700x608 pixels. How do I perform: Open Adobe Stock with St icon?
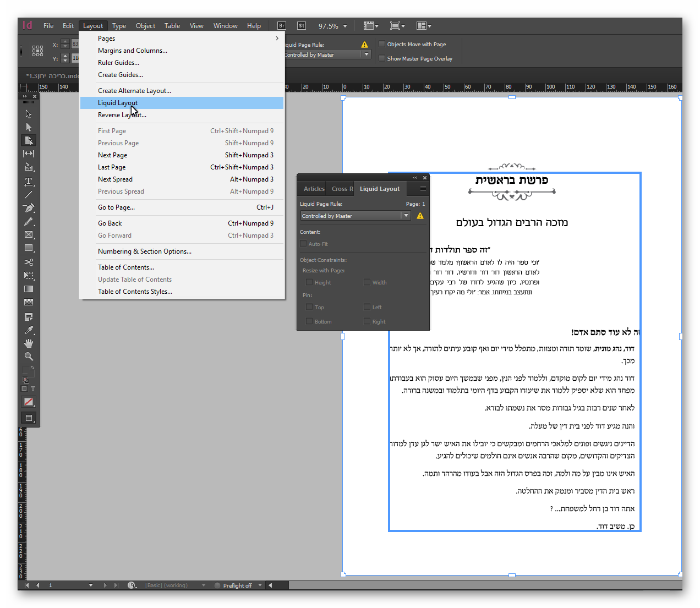(302, 25)
